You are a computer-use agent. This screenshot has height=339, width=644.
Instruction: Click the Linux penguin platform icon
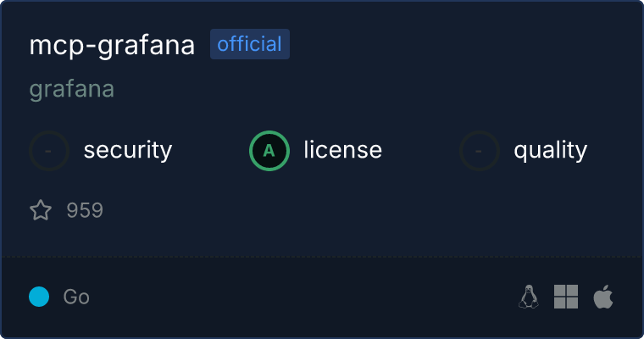[x=529, y=297]
